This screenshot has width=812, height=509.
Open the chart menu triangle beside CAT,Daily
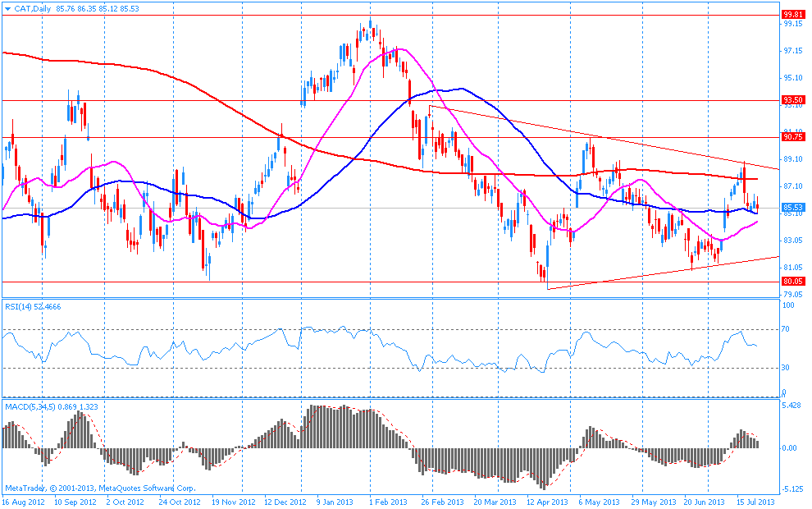7,9
